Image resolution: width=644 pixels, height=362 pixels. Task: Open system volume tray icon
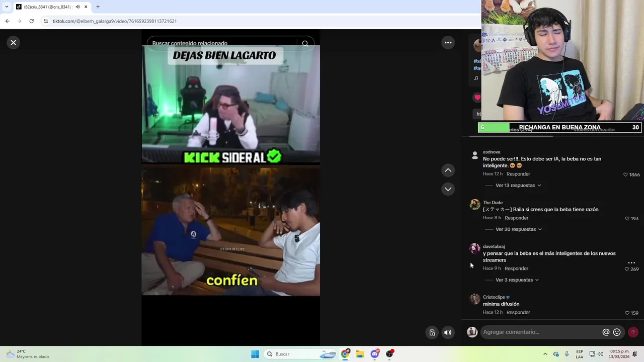(600, 354)
